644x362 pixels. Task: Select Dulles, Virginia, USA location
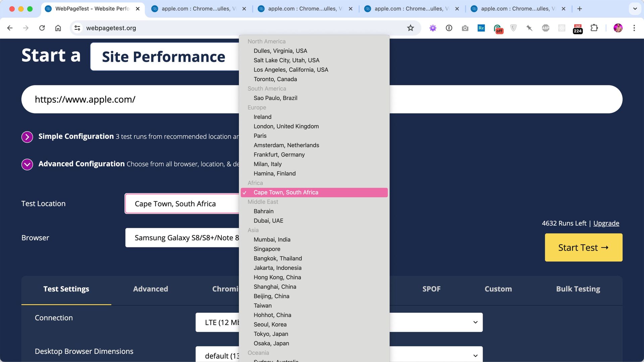pos(314,51)
